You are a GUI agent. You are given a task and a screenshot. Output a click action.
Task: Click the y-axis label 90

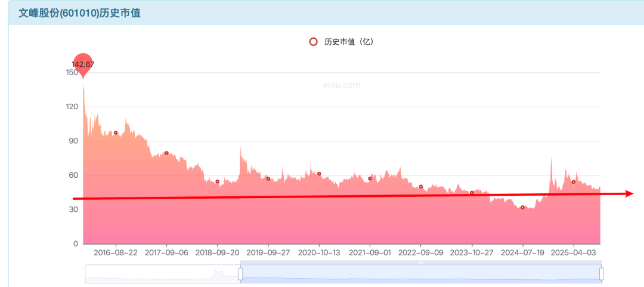click(73, 141)
